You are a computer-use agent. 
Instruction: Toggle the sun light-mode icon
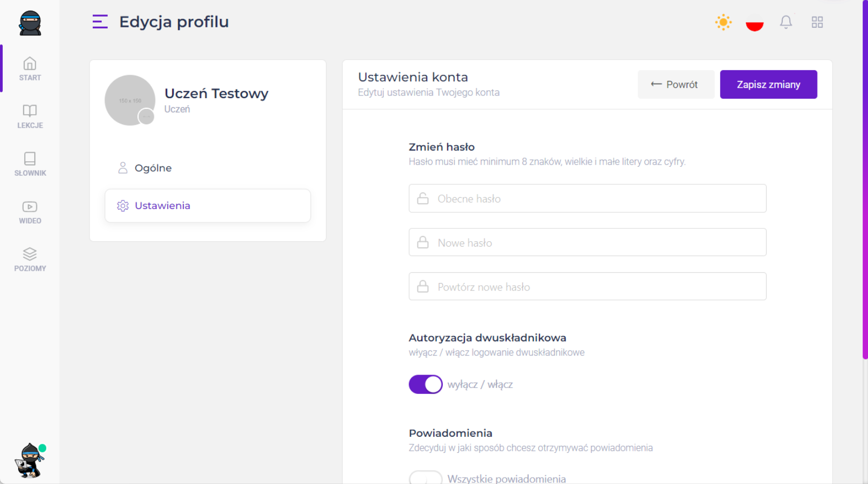coord(723,23)
